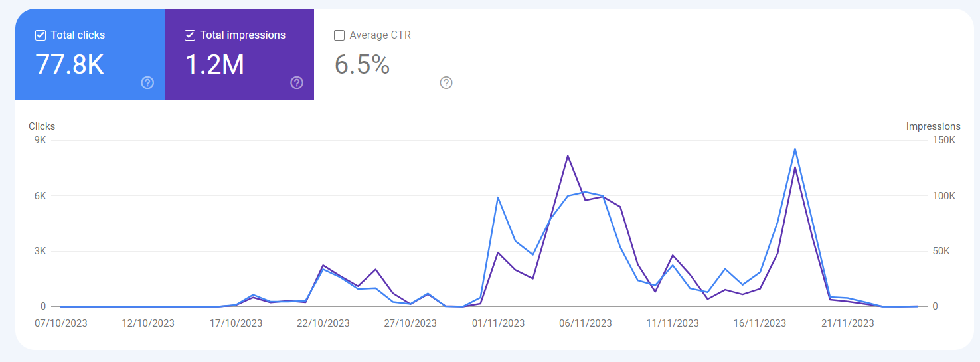
Task: Click the 16/11/2023 date label
Action: (760, 323)
